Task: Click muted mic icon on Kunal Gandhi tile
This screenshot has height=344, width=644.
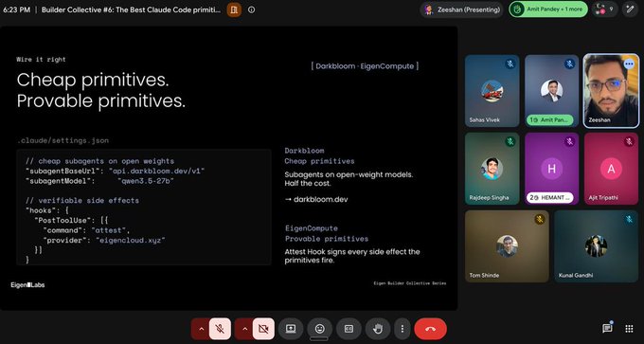Action: [x=629, y=220]
